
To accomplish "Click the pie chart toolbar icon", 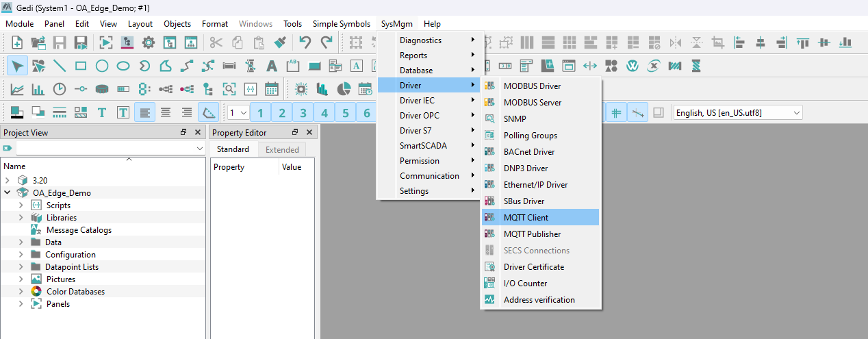I will [x=344, y=89].
